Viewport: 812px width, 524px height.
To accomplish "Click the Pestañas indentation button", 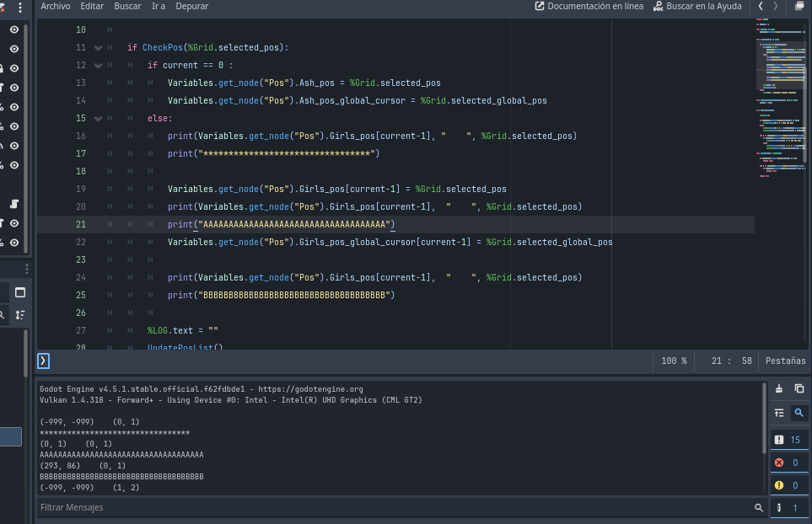I will pos(785,361).
